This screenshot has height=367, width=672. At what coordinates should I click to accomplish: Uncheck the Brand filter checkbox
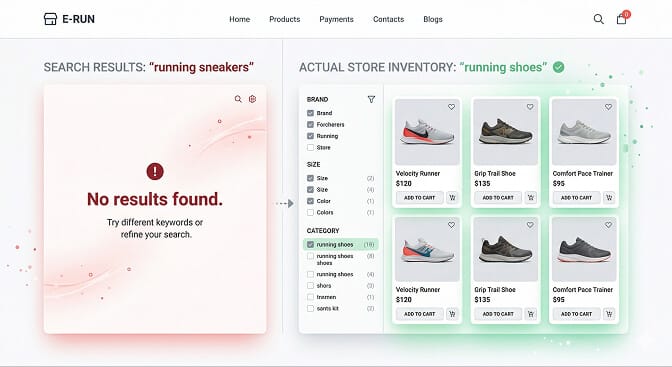310,113
